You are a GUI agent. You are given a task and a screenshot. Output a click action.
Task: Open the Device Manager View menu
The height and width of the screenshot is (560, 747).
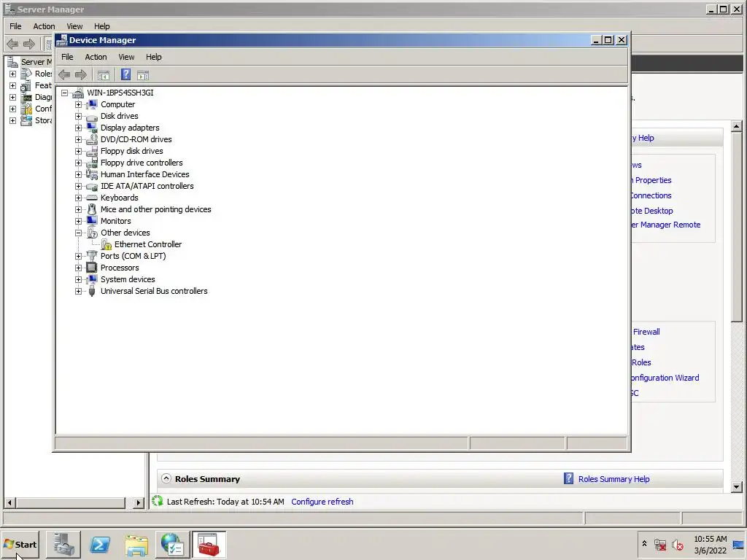126,57
